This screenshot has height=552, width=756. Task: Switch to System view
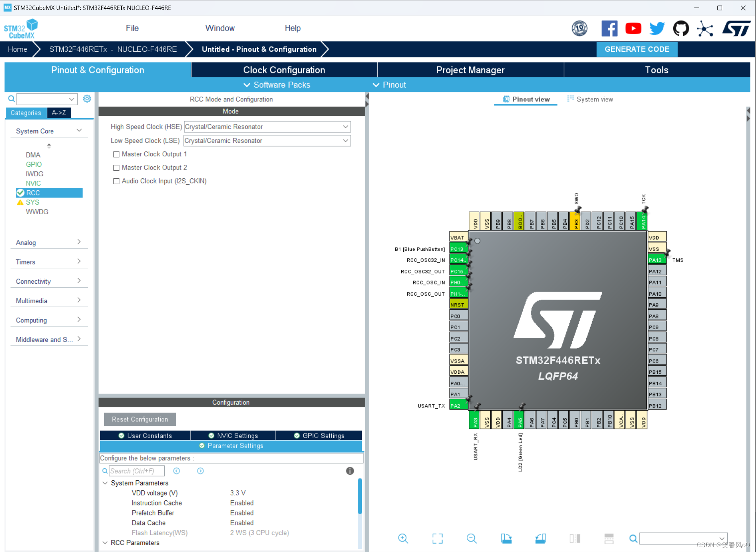tap(590, 99)
